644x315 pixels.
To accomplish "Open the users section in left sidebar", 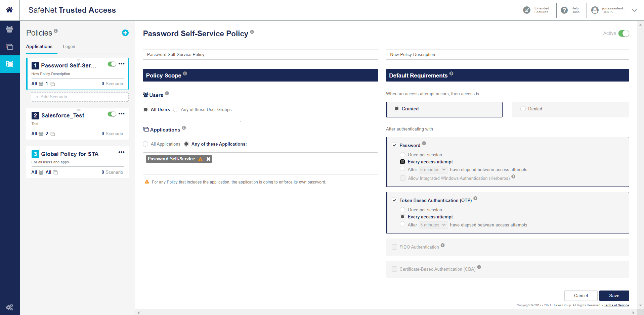I will click(x=9, y=29).
